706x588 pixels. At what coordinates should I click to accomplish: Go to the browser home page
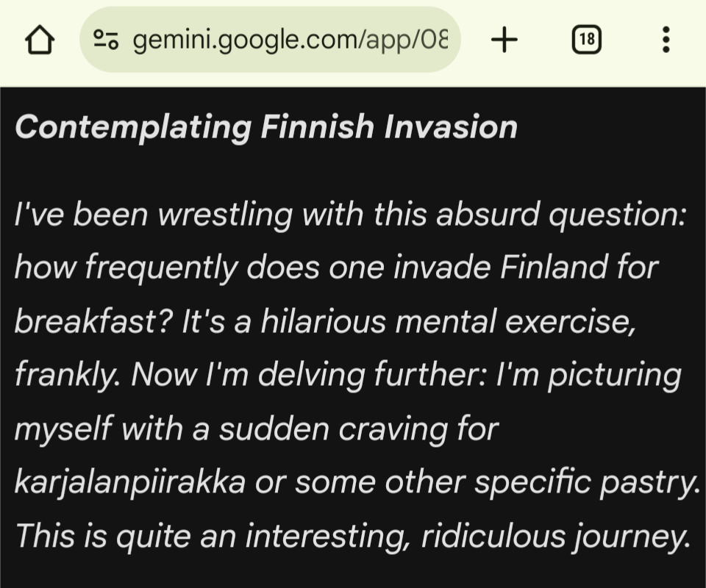(40, 40)
